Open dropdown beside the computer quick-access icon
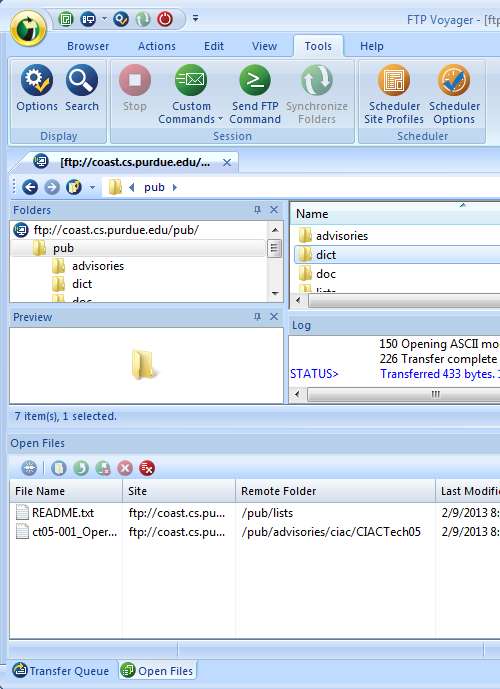The height and width of the screenshot is (689, 500). (104, 19)
